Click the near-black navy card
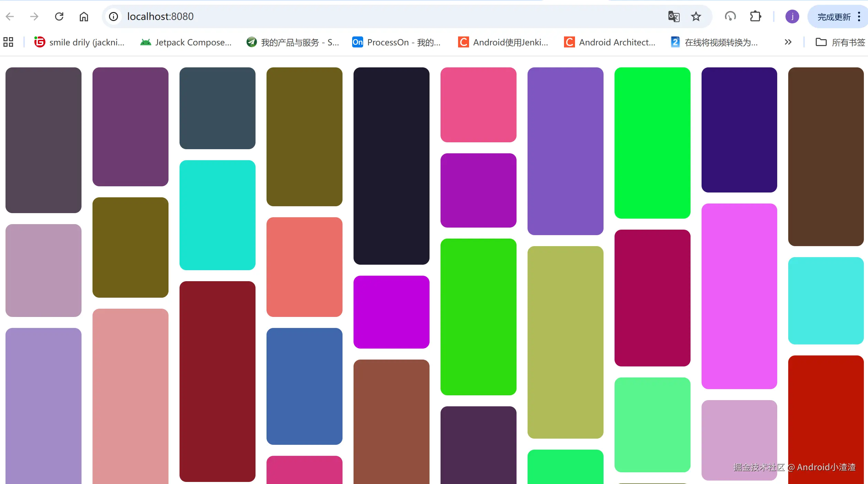This screenshot has width=868, height=484. coord(391,166)
